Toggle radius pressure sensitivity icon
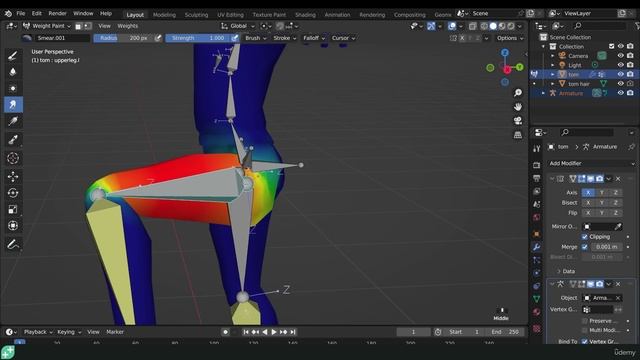This screenshot has height=360, width=640. [158, 38]
